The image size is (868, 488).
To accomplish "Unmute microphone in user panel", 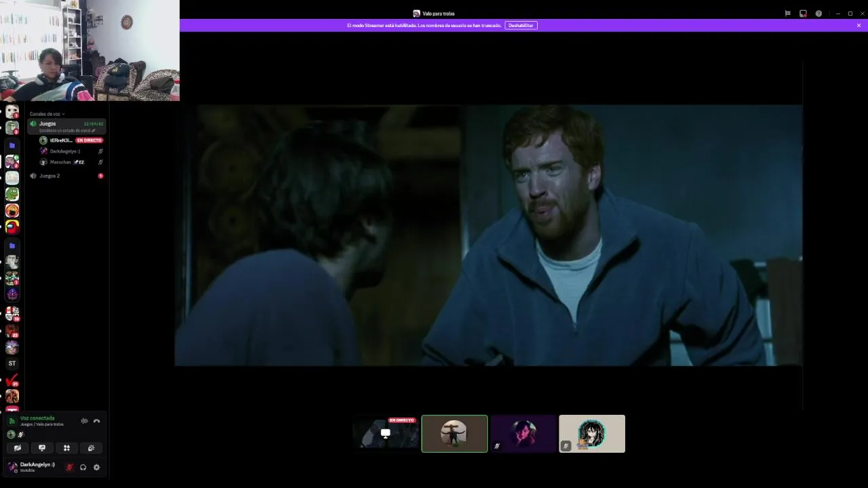I will pos(69,467).
